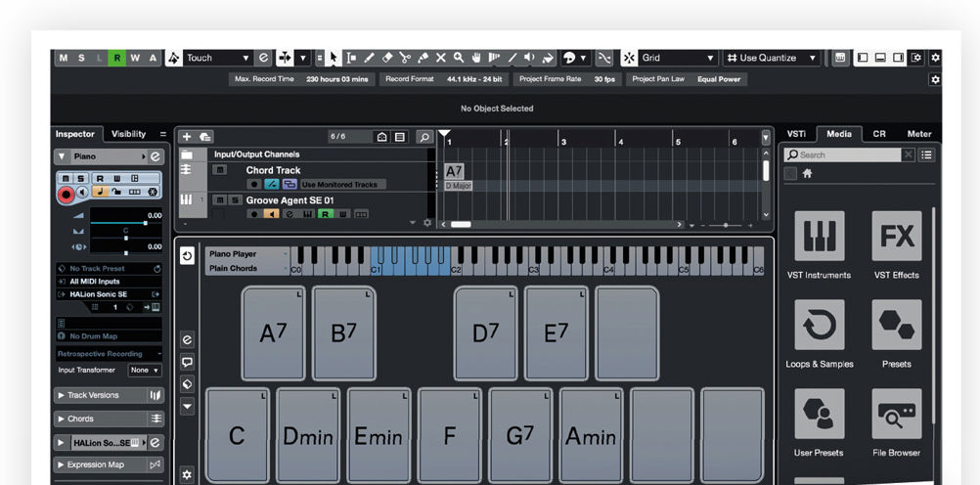Image resolution: width=980 pixels, height=485 pixels.
Task: Open VST Instruments in Media rack
Action: [x=819, y=236]
